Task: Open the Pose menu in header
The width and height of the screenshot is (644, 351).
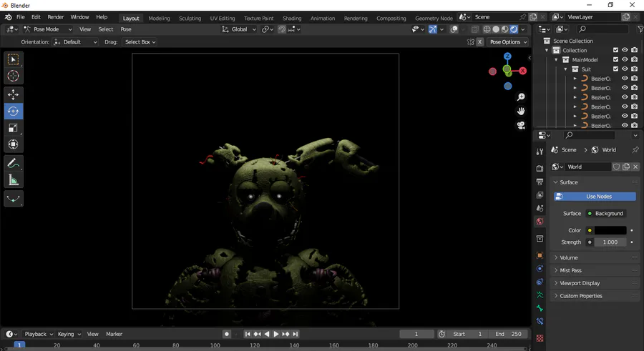Action: 126,29
